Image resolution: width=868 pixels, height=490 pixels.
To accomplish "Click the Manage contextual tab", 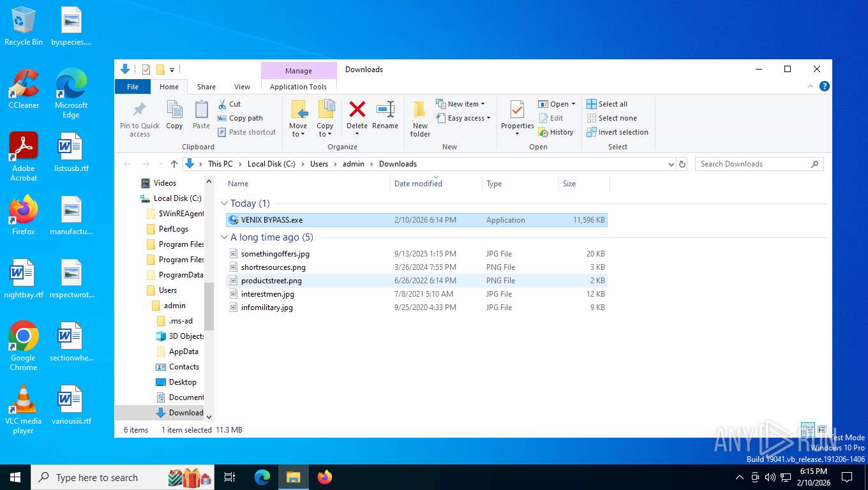I will click(299, 70).
